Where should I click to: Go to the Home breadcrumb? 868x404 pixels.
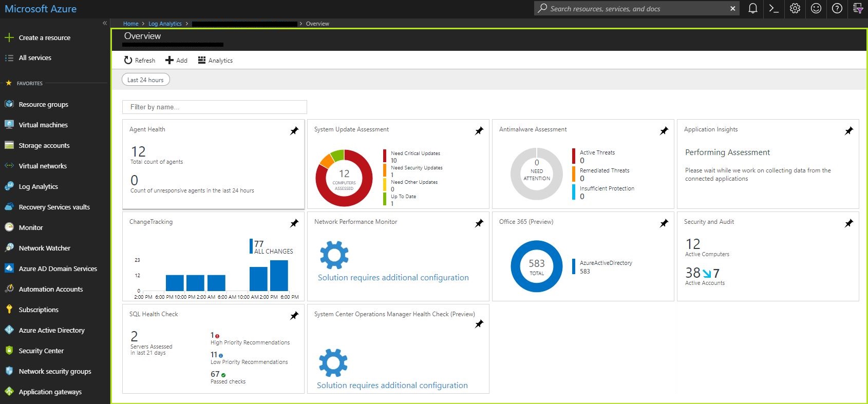tap(130, 24)
